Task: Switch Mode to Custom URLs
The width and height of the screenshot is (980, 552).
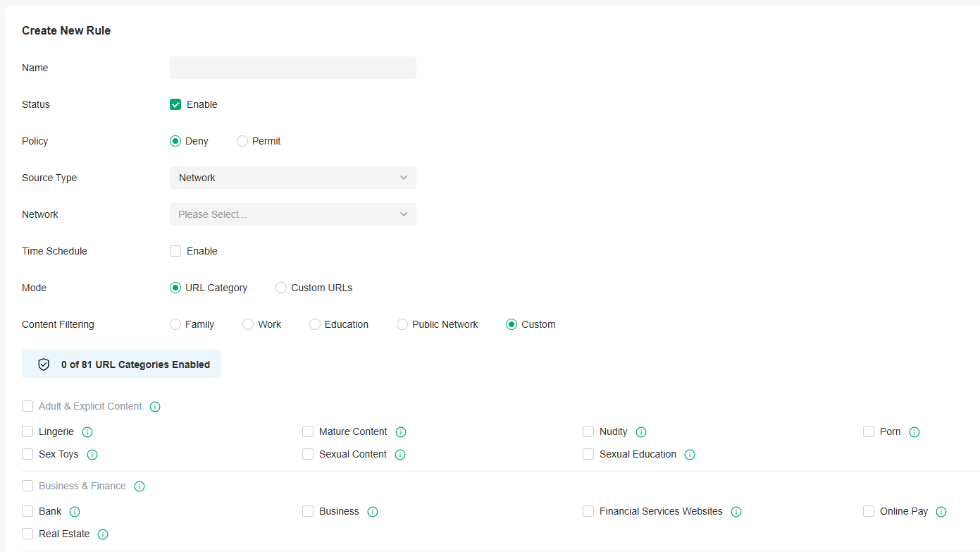Action: pos(281,287)
